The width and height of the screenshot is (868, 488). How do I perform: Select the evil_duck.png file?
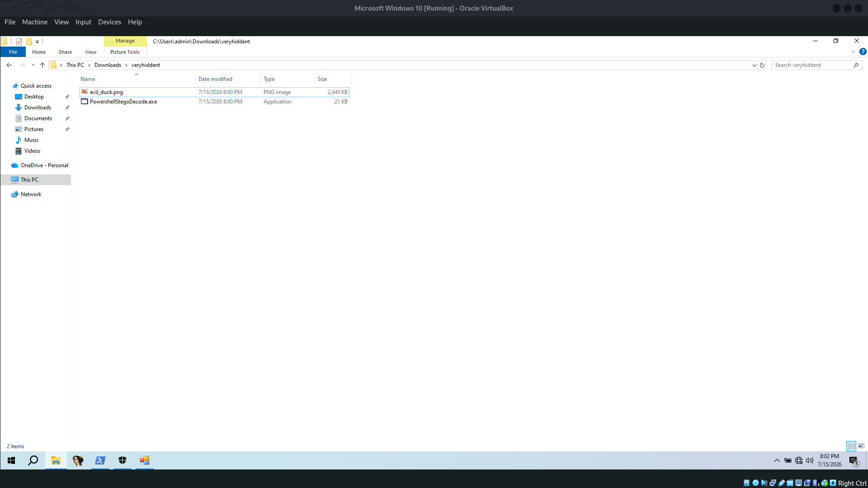pyautogui.click(x=106, y=92)
